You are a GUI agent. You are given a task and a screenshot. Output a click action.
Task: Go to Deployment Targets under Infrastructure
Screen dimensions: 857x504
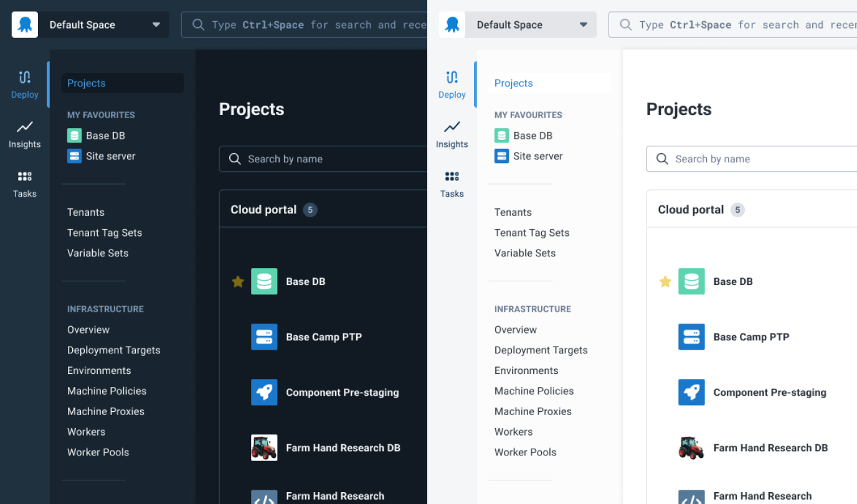[113, 350]
